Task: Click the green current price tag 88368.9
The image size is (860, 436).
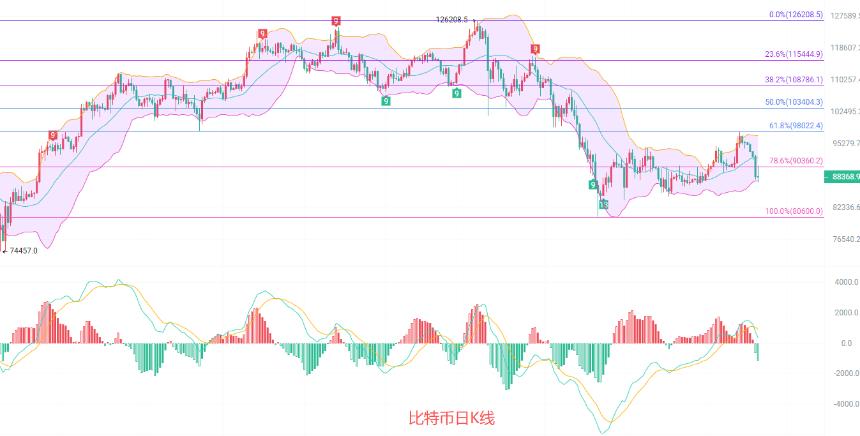Action: pos(842,177)
